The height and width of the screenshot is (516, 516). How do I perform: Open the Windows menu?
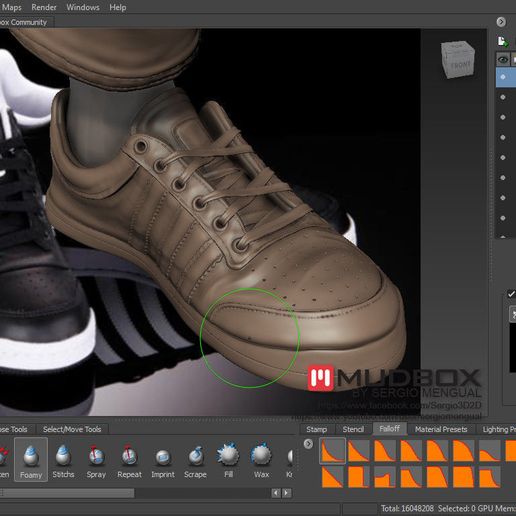pos(83,7)
